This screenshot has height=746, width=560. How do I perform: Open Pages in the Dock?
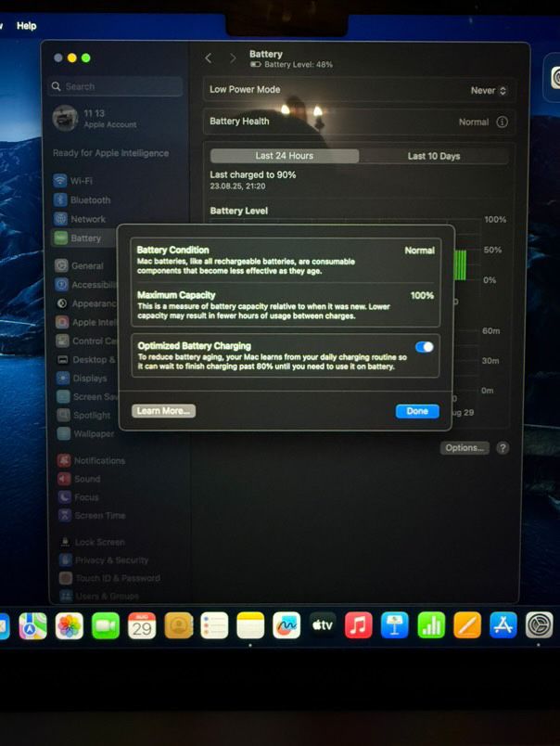click(x=467, y=625)
